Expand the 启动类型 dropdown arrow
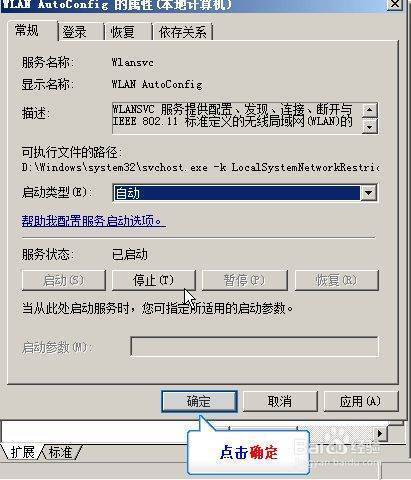The image size is (411, 480). click(x=369, y=193)
